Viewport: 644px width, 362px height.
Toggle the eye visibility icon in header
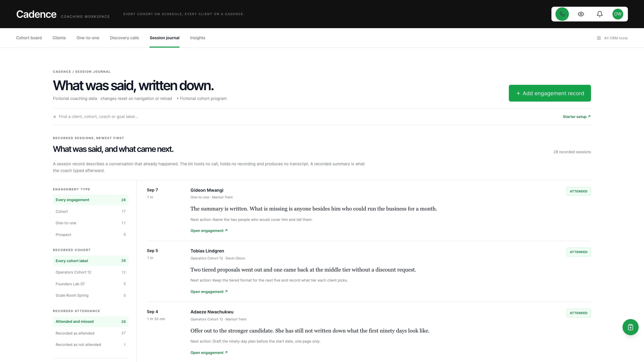(x=581, y=14)
